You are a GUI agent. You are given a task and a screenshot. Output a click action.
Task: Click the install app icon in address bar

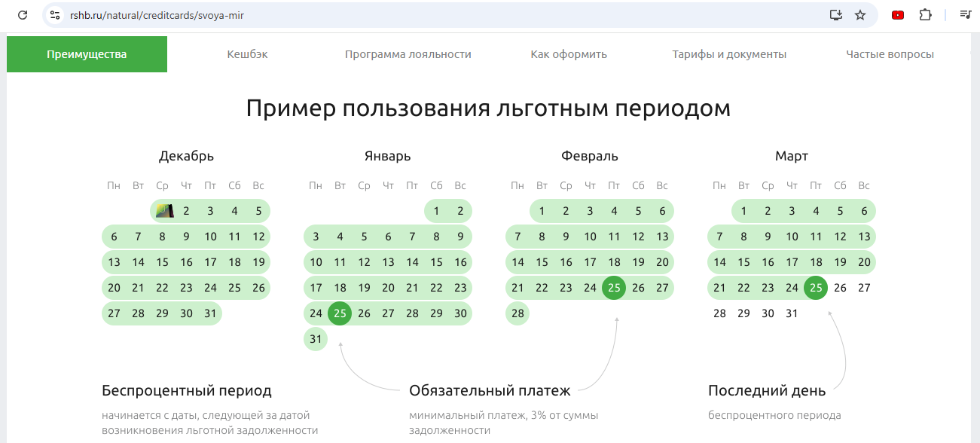[x=835, y=15]
